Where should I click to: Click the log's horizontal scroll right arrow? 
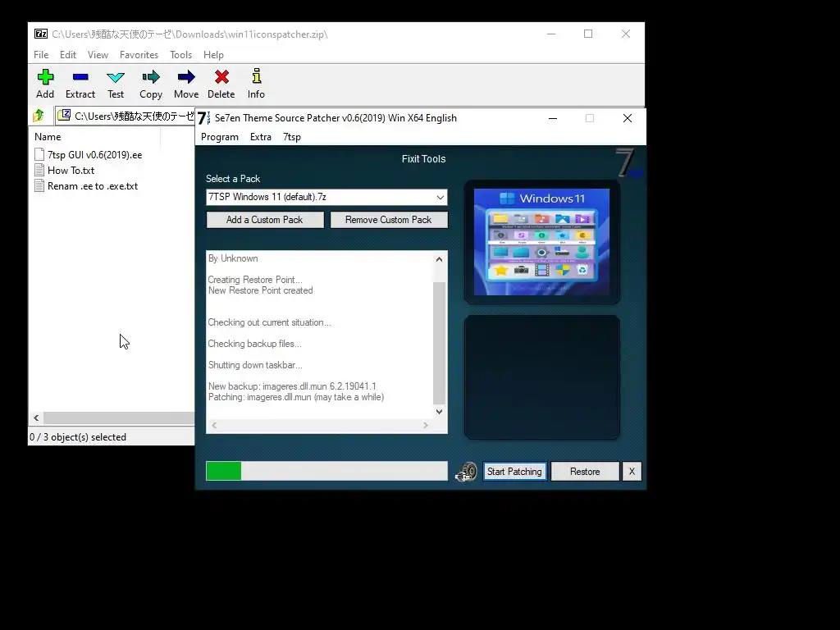(x=426, y=426)
